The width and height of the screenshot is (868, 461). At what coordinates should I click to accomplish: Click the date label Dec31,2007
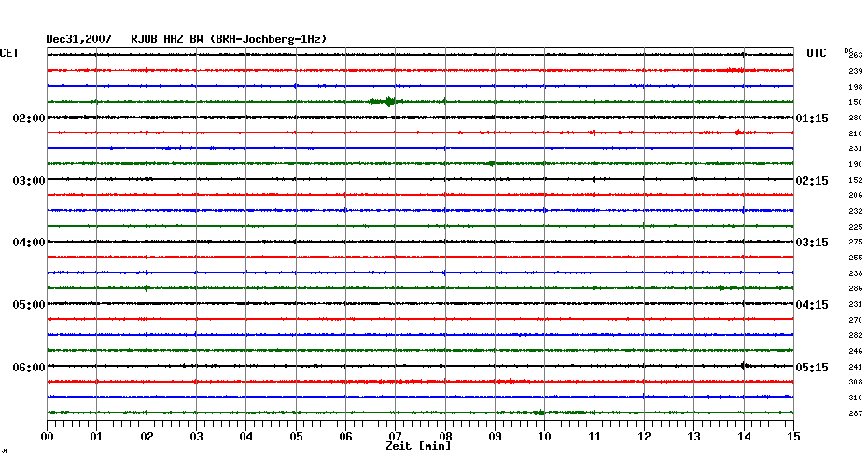(x=78, y=39)
